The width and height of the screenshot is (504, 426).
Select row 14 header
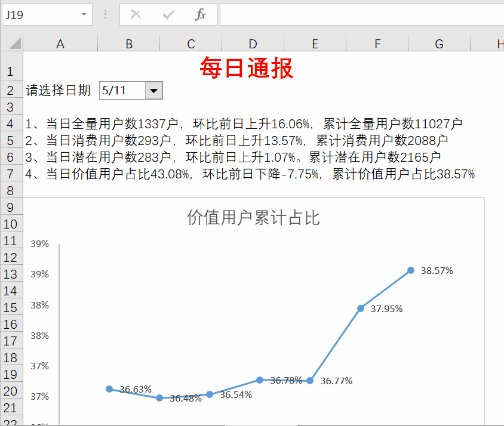point(11,291)
